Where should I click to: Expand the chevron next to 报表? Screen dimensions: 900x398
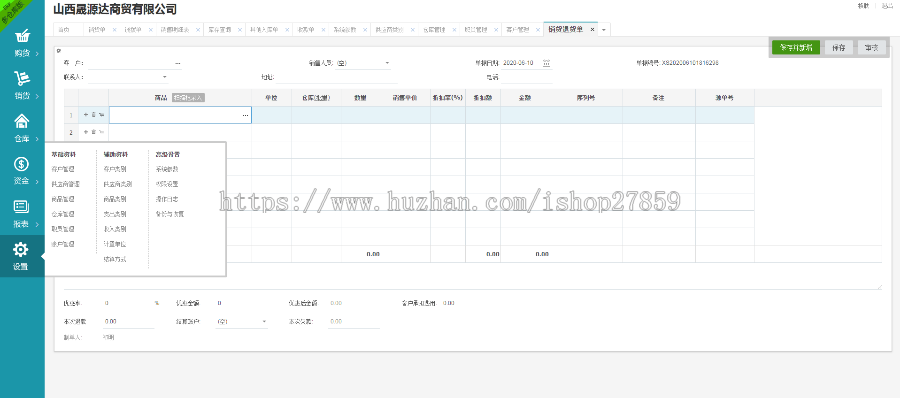point(37,224)
